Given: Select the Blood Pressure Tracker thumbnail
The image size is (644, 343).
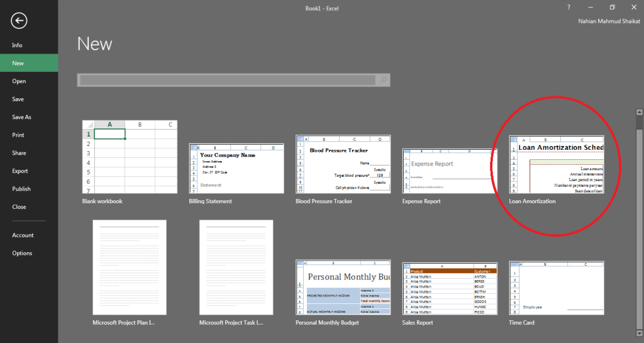Looking at the screenshot, I should [x=343, y=164].
